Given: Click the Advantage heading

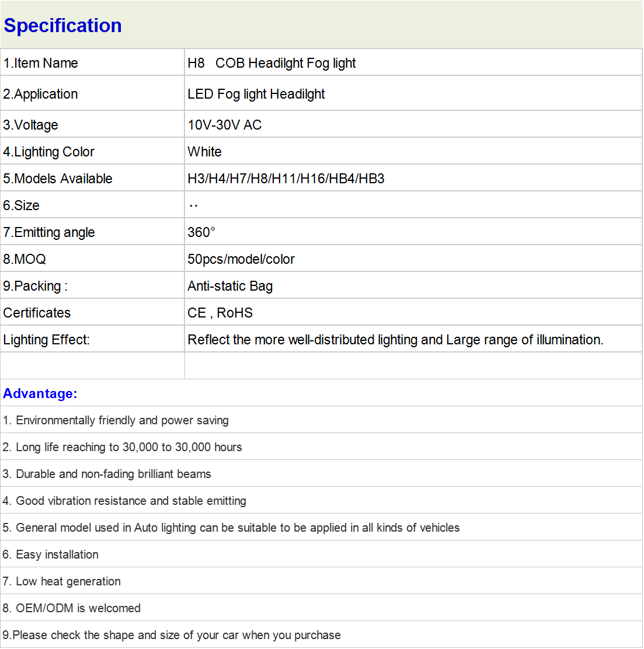Looking at the screenshot, I should pyautogui.click(x=40, y=393).
